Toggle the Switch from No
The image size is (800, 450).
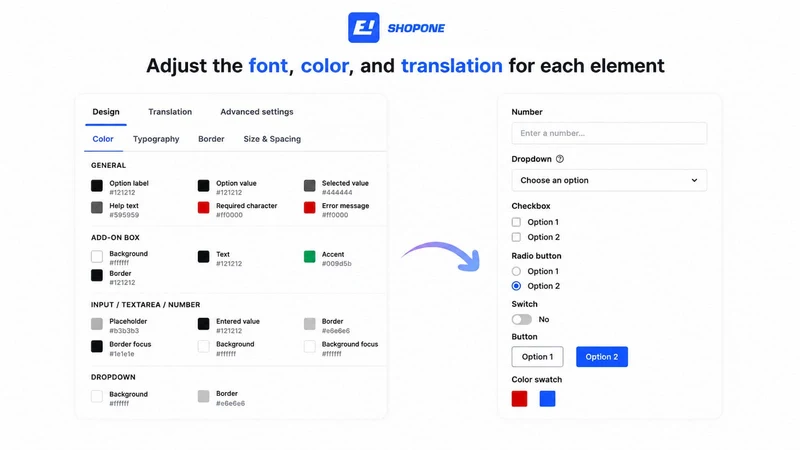(522, 319)
